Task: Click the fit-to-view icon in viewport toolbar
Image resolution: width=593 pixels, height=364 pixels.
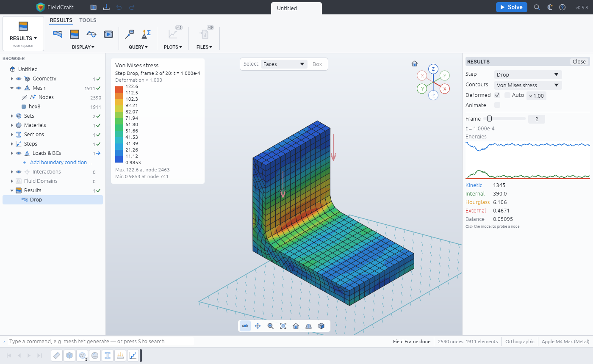Action: coord(283,326)
